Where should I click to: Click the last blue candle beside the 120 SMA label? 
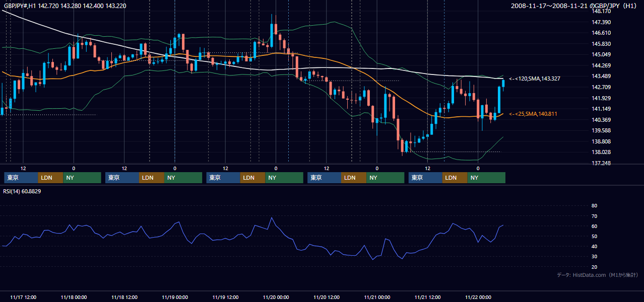[x=503, y=83]
